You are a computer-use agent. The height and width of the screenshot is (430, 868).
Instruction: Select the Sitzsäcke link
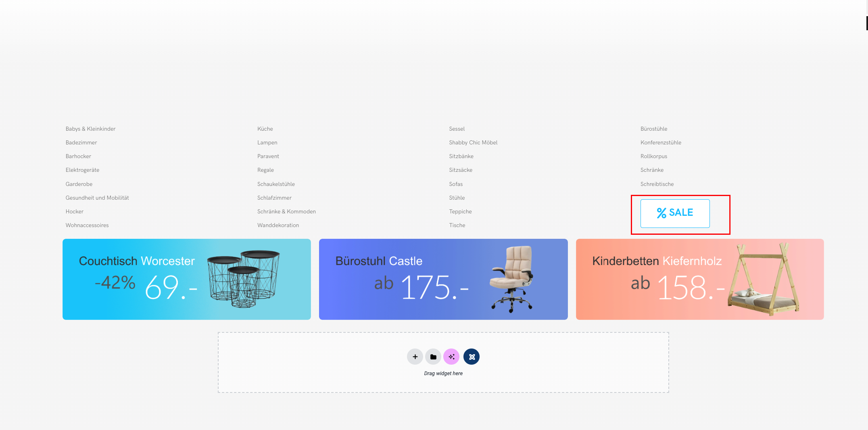(x=461, y=170)
